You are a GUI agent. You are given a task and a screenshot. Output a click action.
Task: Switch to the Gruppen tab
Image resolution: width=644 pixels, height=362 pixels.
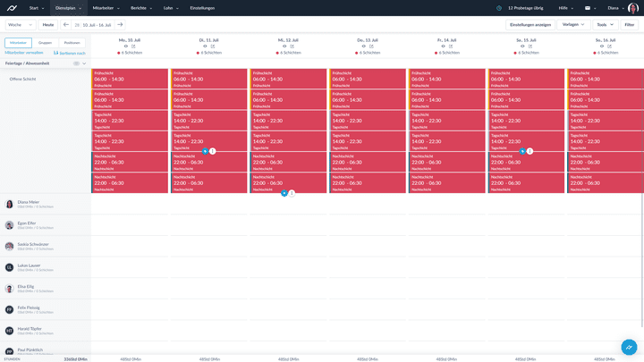[x=45, y=43]
